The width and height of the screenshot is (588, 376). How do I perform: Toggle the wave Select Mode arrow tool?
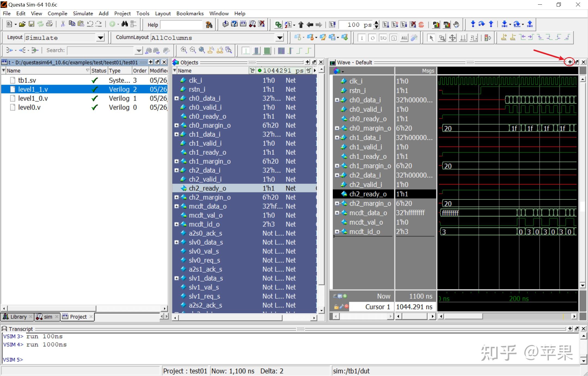click(x=431, y=38)
